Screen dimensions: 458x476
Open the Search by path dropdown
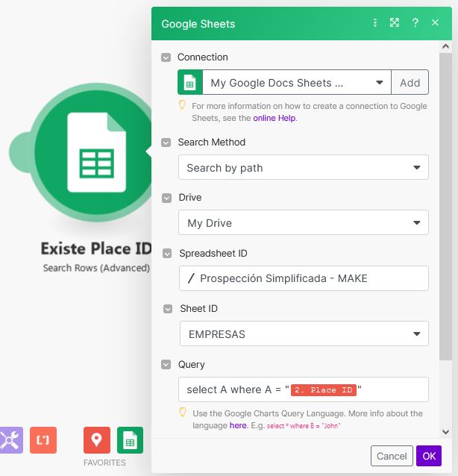(304, 168)
